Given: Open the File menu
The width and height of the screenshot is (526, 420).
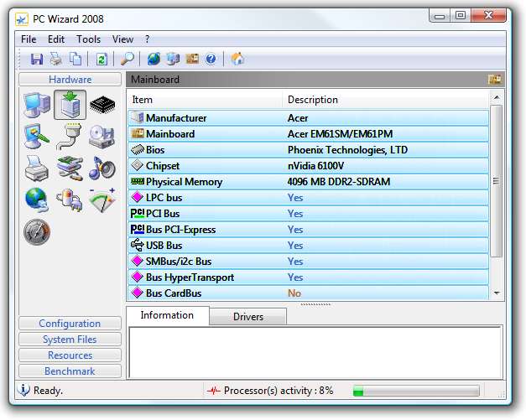Looking at the screenshot, I should pyautogui.click(x=29, y=39).
